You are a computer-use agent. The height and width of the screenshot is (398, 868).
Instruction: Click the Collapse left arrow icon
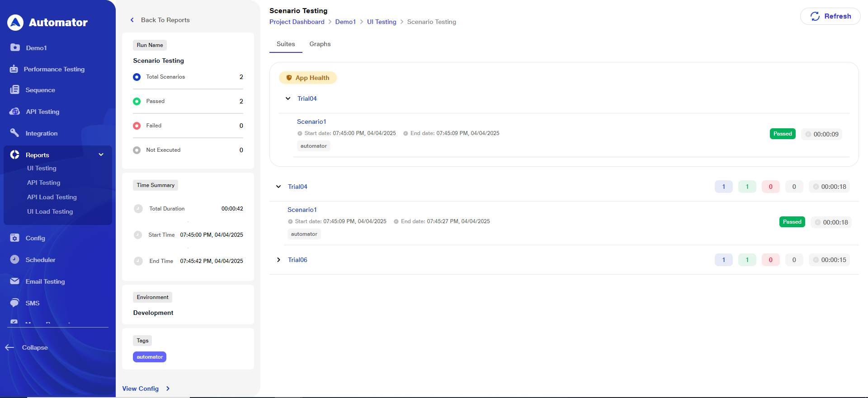pos(9,347)
